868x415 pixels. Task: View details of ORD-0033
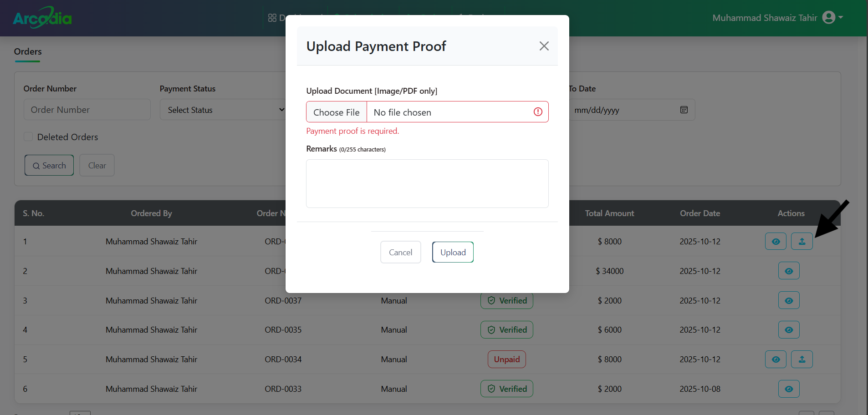(789, 389)
